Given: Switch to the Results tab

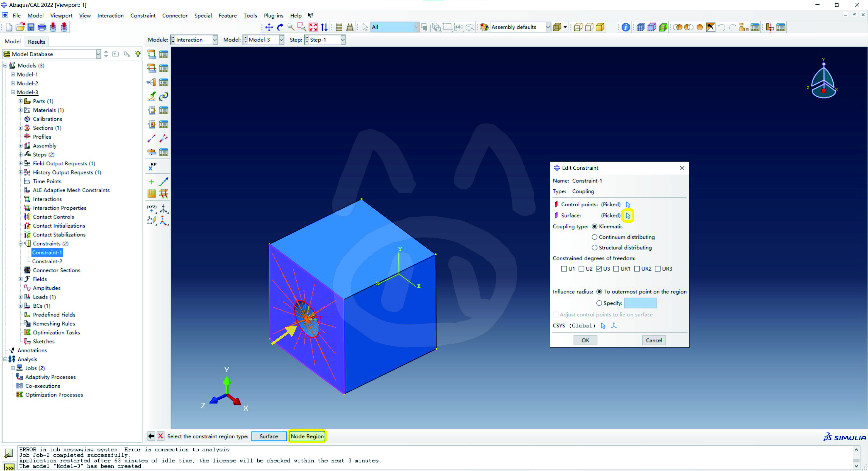Looking at the screenshot, I should click(36, 42).
